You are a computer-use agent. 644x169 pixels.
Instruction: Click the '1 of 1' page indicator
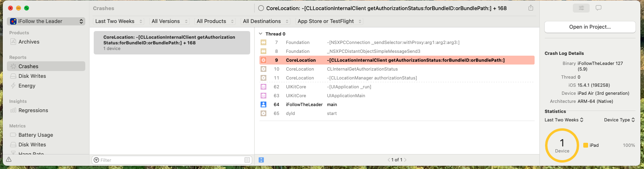[397, 160]
